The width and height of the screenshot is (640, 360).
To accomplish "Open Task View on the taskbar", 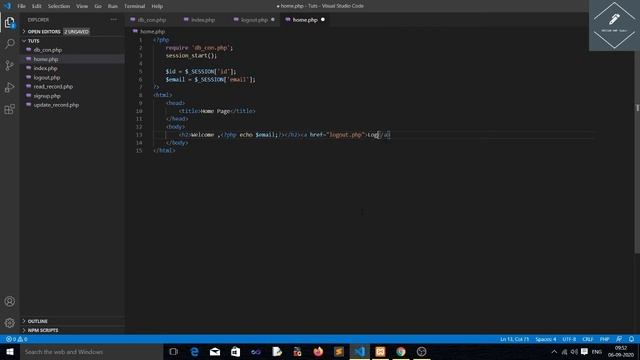I will point(173,351).
